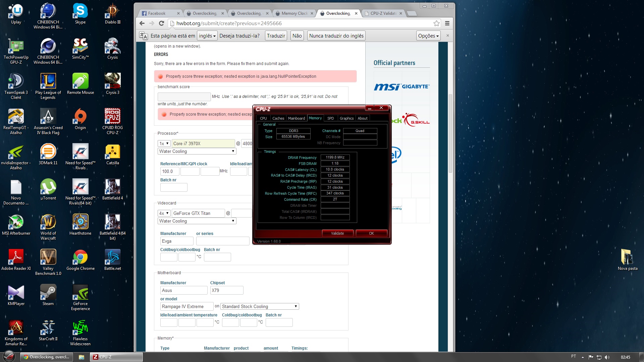Close the translate bar
This screenshot has height=362, width=644.
click(x=447, y=36)
